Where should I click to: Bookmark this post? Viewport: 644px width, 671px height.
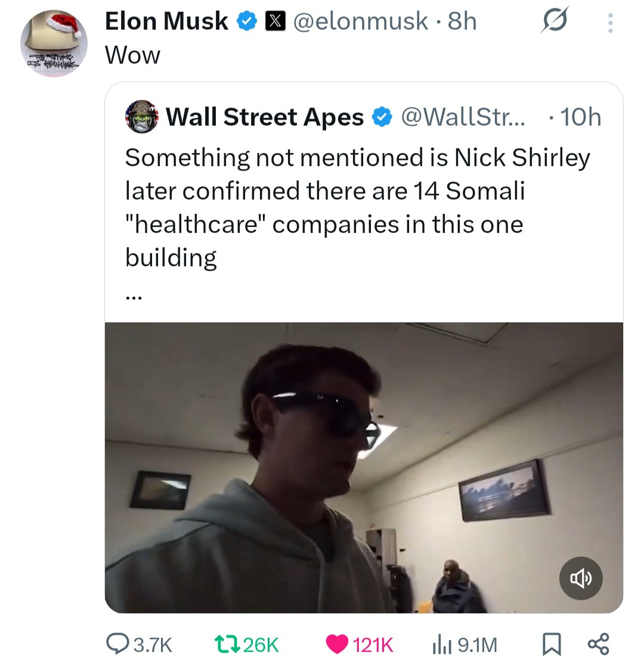tap(552, 644)
